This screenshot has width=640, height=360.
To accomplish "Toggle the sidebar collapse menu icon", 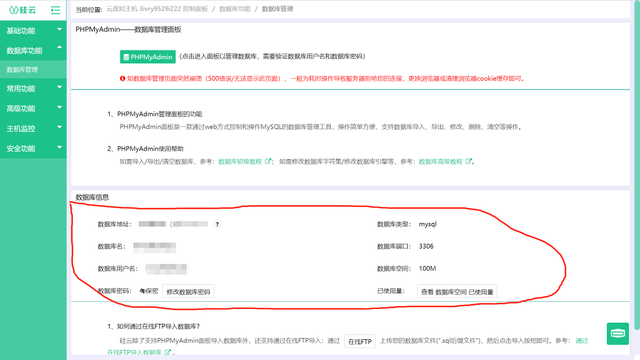I will tap(55, 10).
